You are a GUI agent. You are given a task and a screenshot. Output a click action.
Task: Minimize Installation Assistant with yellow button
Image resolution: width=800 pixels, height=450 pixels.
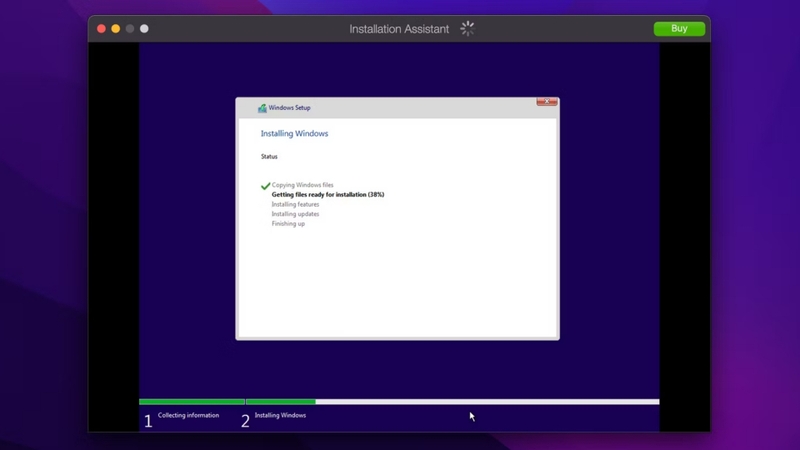click(x=116, y=29)
